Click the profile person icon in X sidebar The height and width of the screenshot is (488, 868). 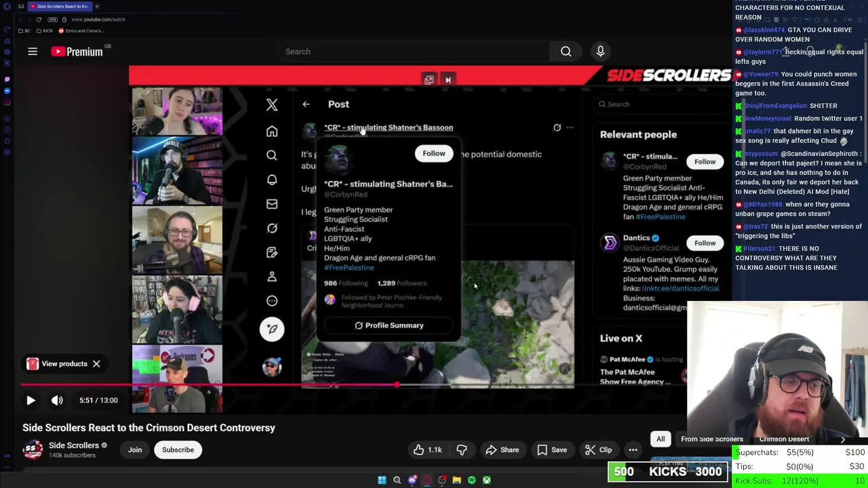(x=272, y=277)
